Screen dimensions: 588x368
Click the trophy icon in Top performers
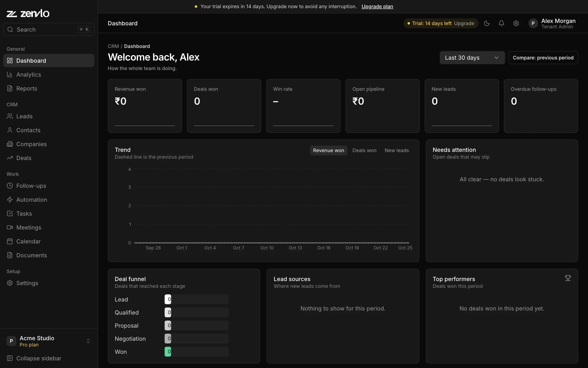pyautogui.click(x=568, y=278)
